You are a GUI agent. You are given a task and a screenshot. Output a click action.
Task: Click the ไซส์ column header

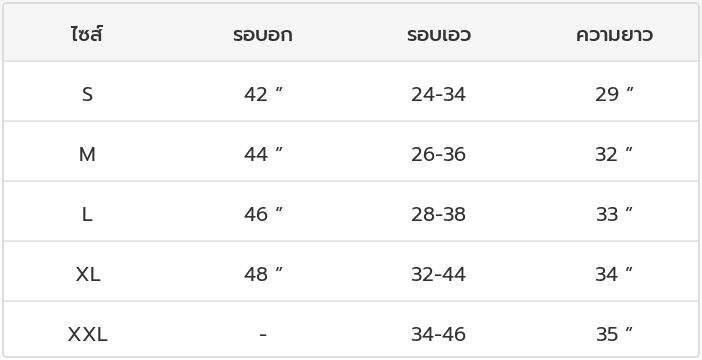click(x=87, y=34)
